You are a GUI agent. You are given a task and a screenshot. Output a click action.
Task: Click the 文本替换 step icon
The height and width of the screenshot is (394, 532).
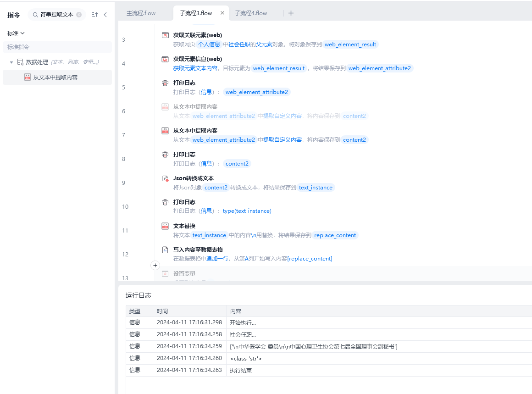(x=165, y=226)
